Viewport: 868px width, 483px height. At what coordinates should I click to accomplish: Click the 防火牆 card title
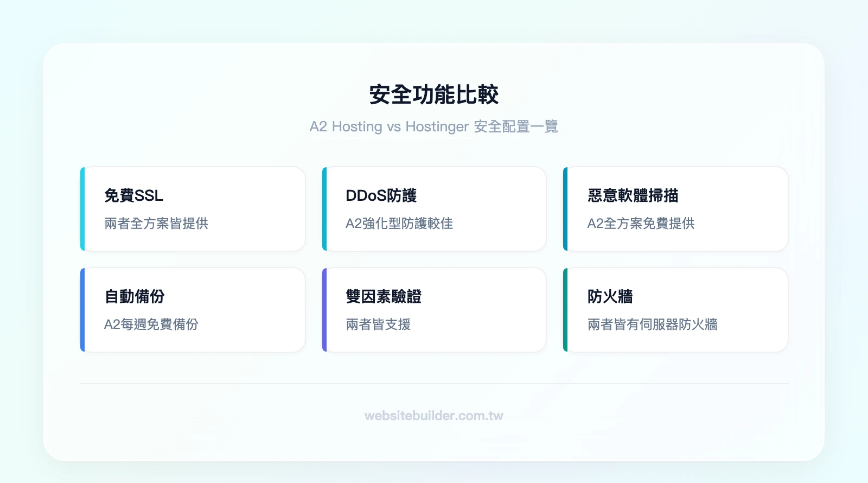610,296
